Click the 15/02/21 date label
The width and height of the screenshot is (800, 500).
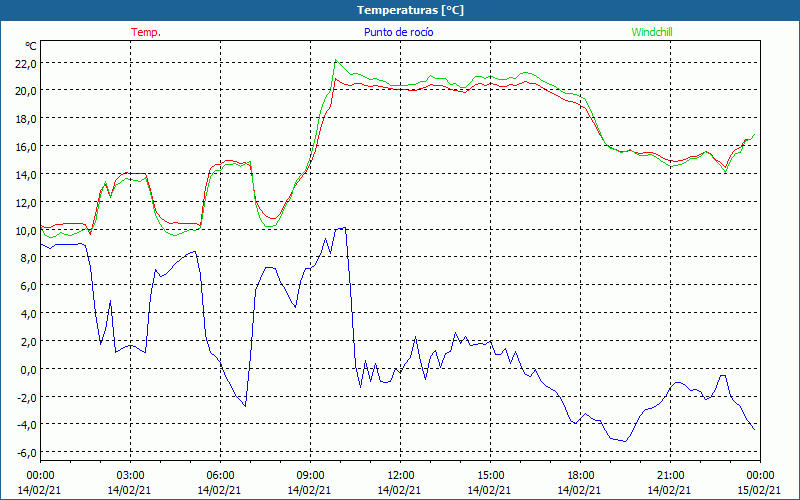point(760,490)
